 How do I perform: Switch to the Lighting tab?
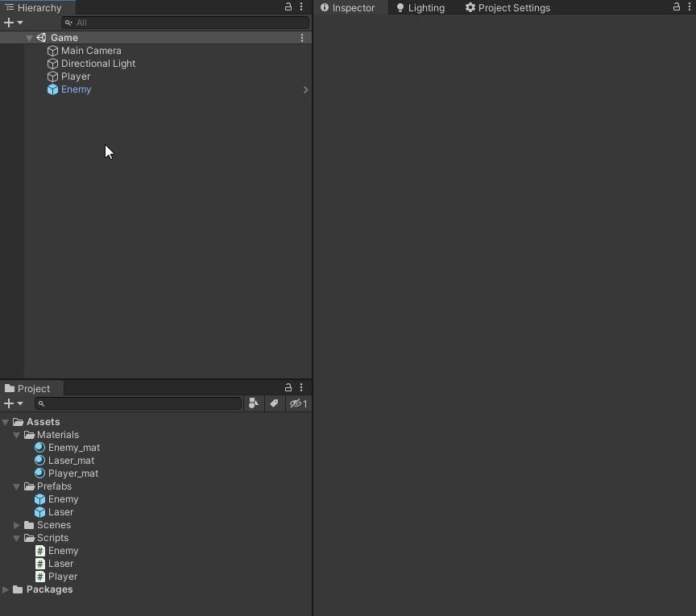[x=420, y=7]
